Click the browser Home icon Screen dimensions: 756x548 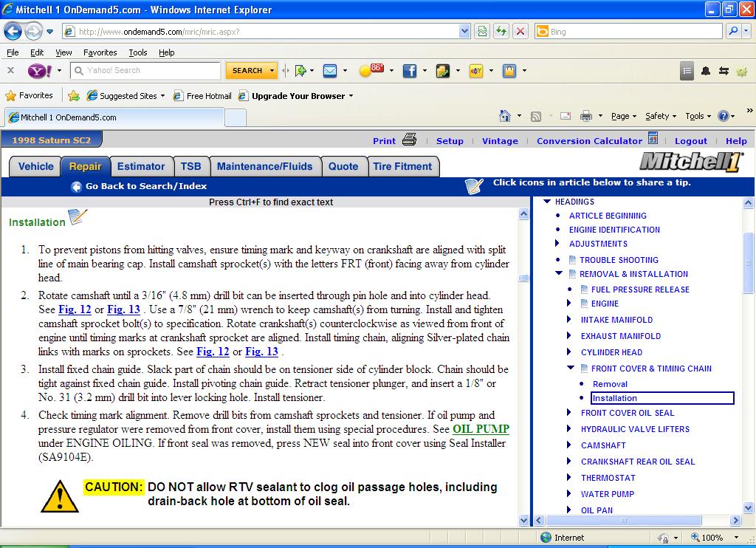[505, 116]
